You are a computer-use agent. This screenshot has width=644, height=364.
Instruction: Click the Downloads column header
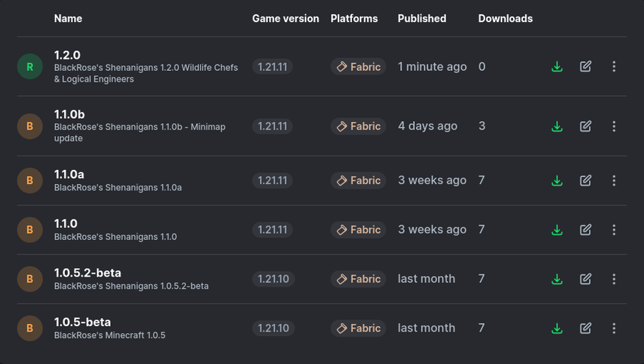[x=505, y=19]
